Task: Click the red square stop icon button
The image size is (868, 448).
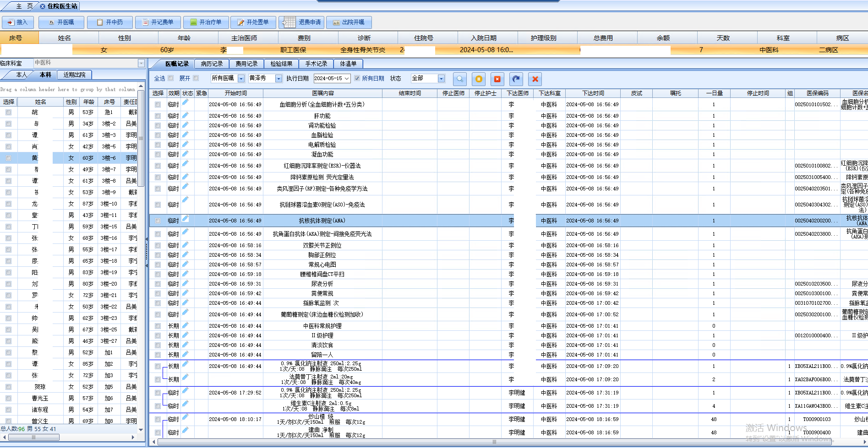Action: 497,79
